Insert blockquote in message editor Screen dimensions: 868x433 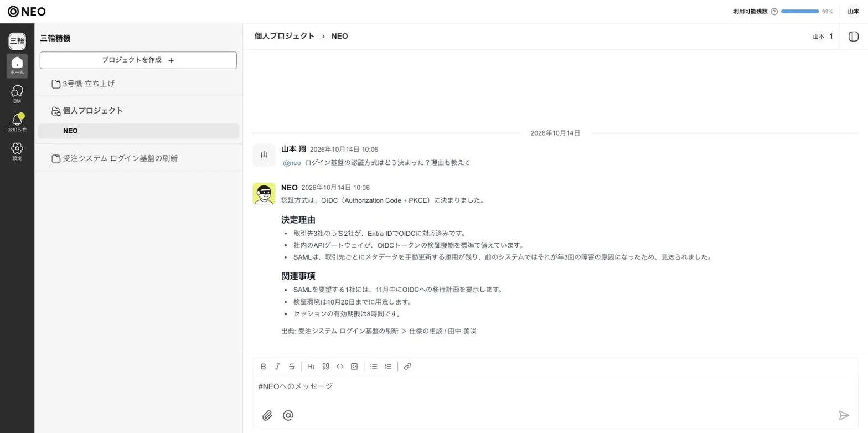[326, 367]
